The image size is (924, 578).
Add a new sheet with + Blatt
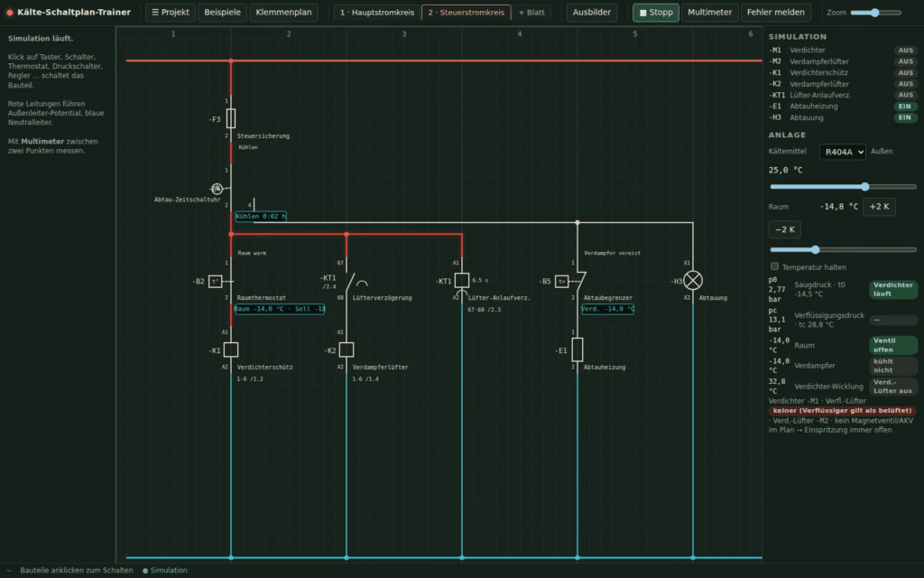tap(531, 13)
